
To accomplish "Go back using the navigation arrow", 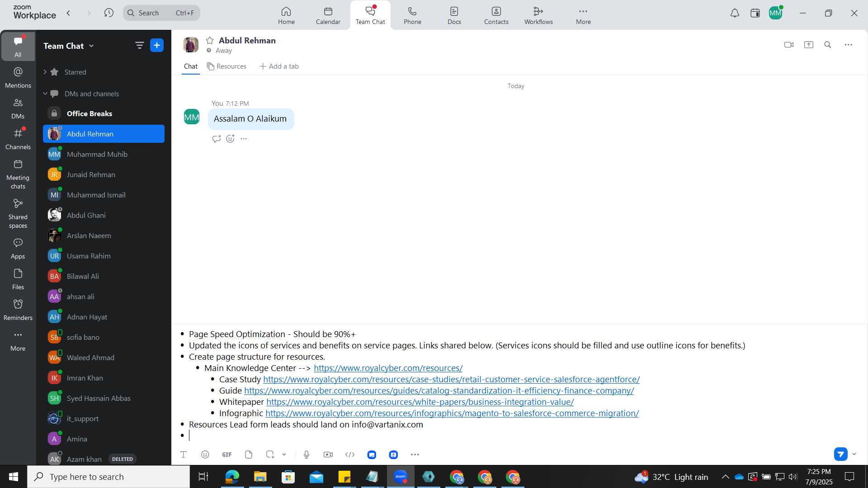I will coord(68,13).
